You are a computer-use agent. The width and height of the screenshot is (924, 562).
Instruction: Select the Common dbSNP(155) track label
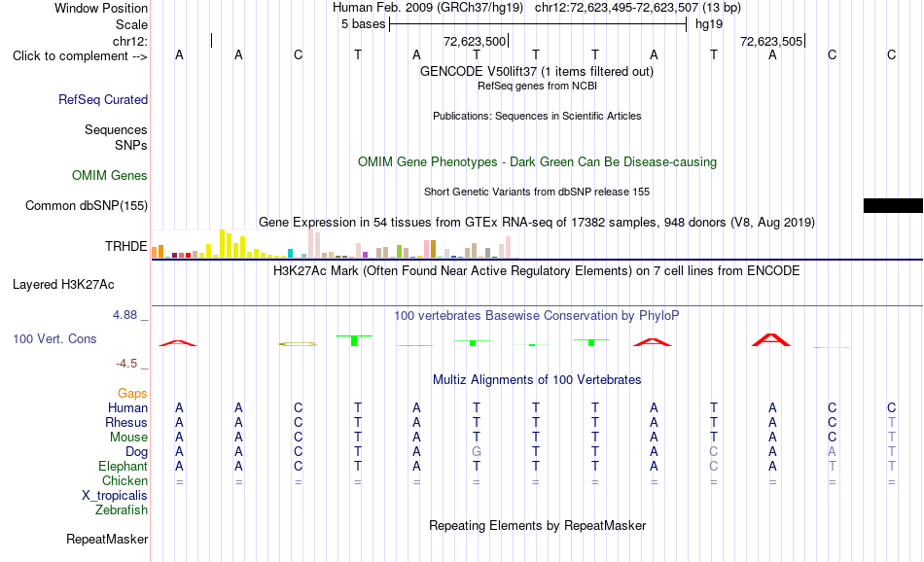87,205
